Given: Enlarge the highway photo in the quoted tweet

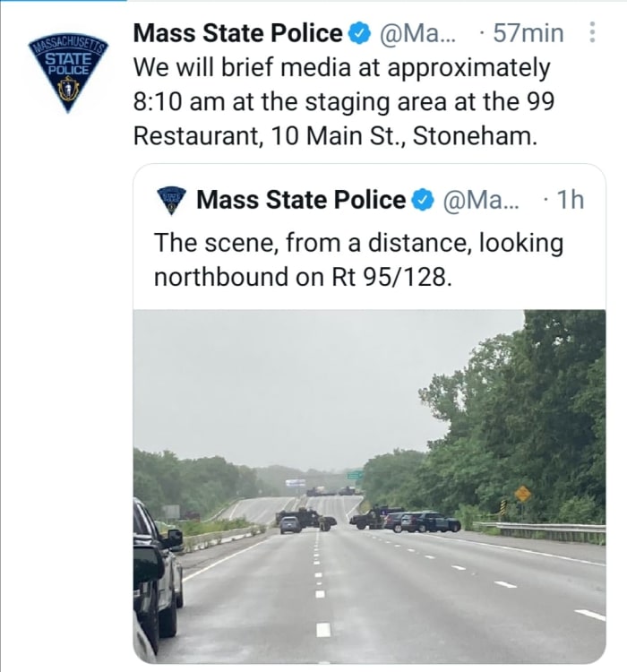Looking at the screenshot, I should pyautogui.click(x=369, y=486).
